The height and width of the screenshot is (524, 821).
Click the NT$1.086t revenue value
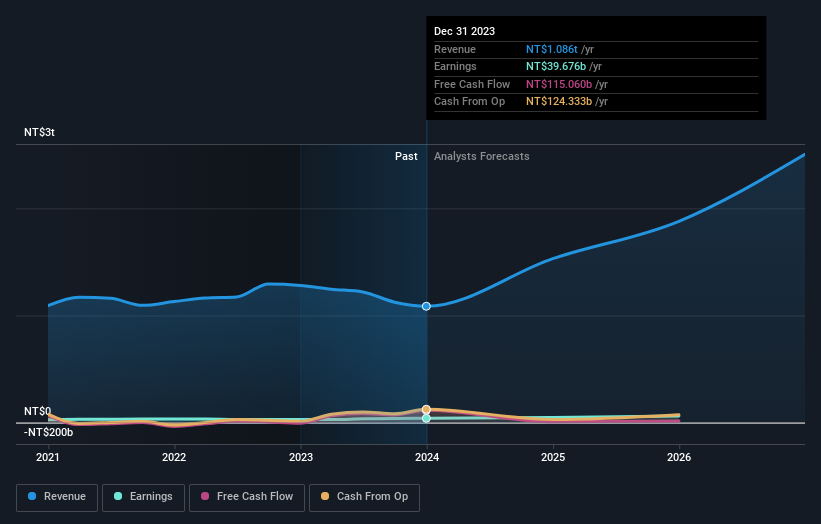[x=552, y=49]
